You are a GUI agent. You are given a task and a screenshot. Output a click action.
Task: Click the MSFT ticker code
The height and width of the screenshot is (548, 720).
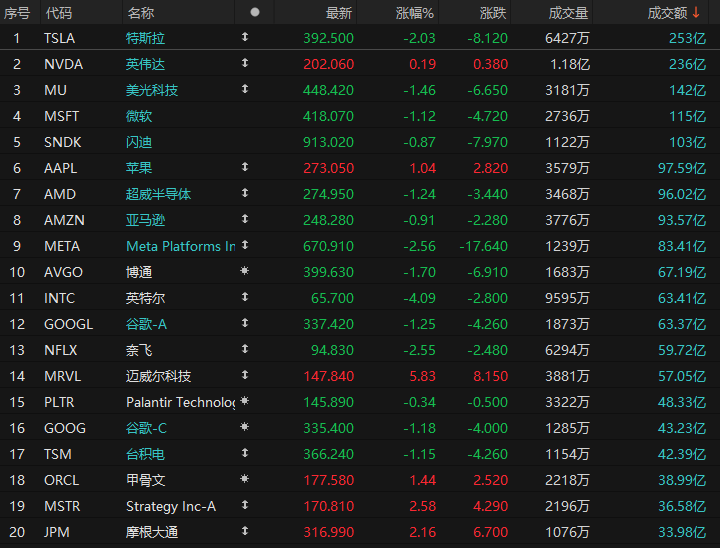pyautogui.click(x=62, y=116)
